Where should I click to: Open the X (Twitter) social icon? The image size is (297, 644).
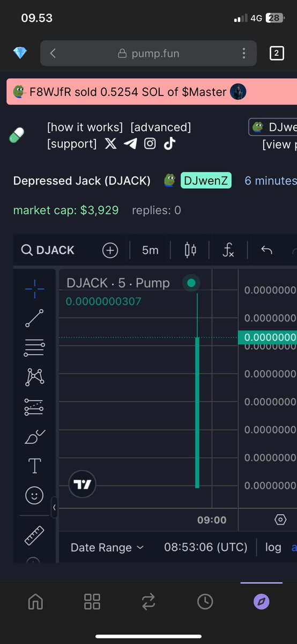(110, 144)
